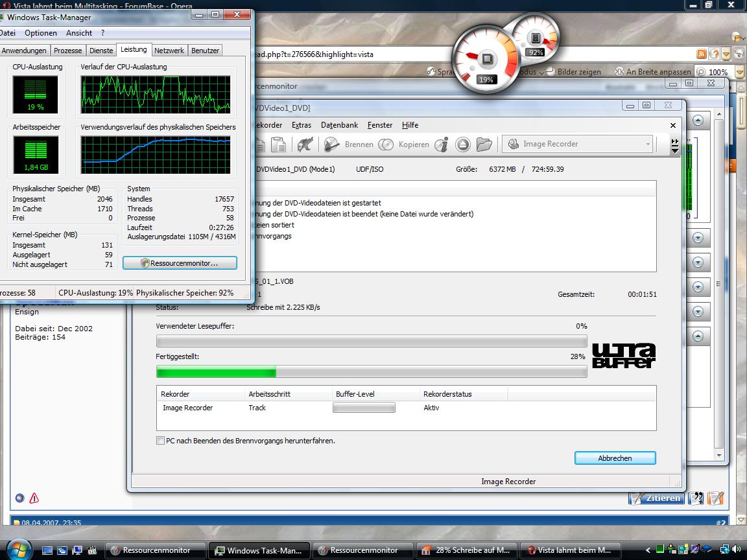Open 28% Schreibe auf M... taskbar button

tap(467, 550)
